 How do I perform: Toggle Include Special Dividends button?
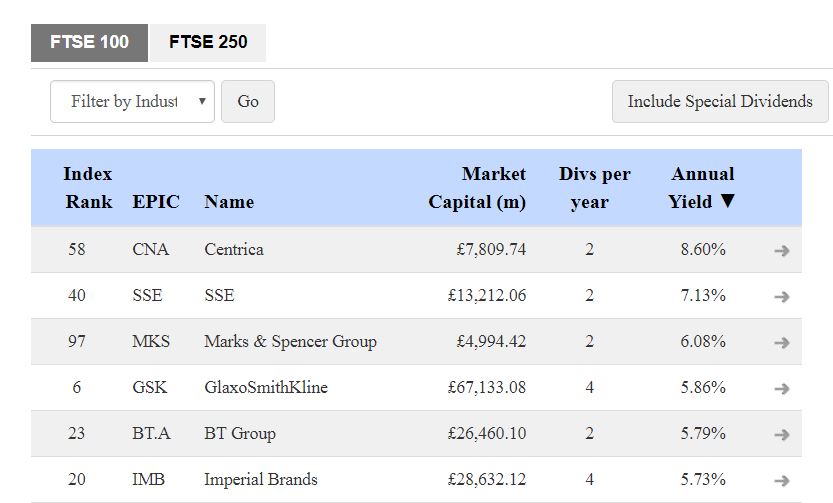click(x=720, y=102)
